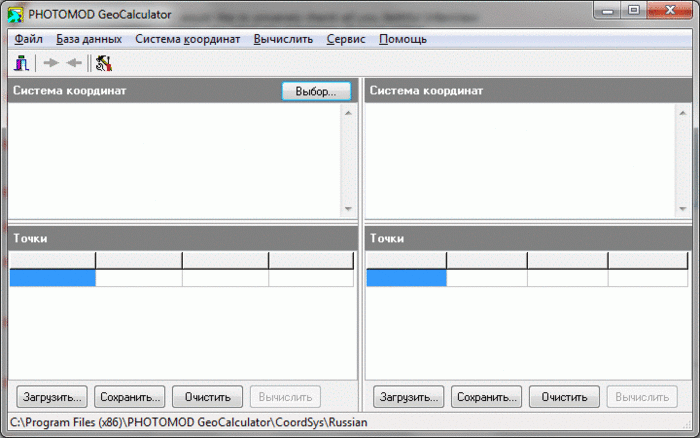The image size is (700, 438).
Task: Click Загрузить... in the left points panel
Action: click(52, 397)
